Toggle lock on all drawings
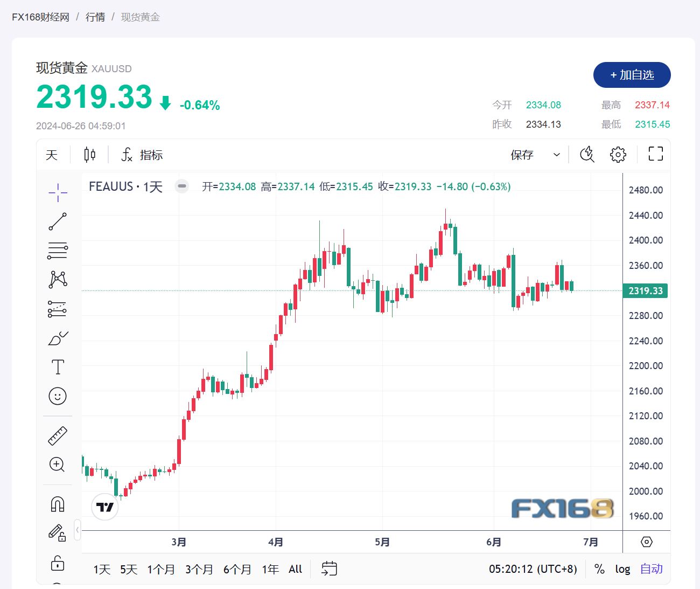The height and width of the screenshot is (589, 700). [58, 564]
